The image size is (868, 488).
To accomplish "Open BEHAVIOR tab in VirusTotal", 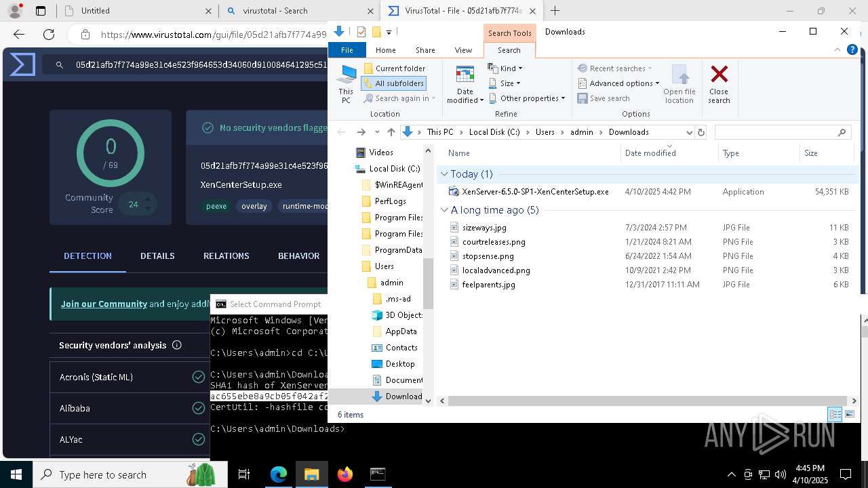I will point(298,256).
